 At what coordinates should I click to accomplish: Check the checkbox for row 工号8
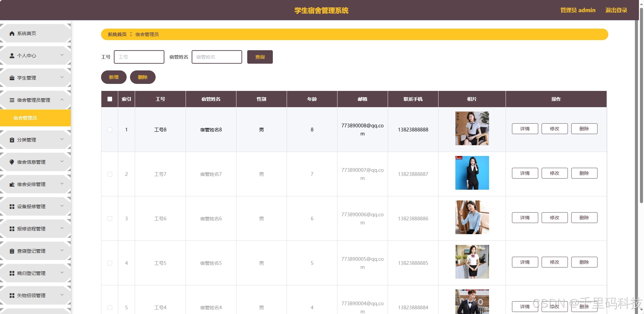[x=110, y=130]
